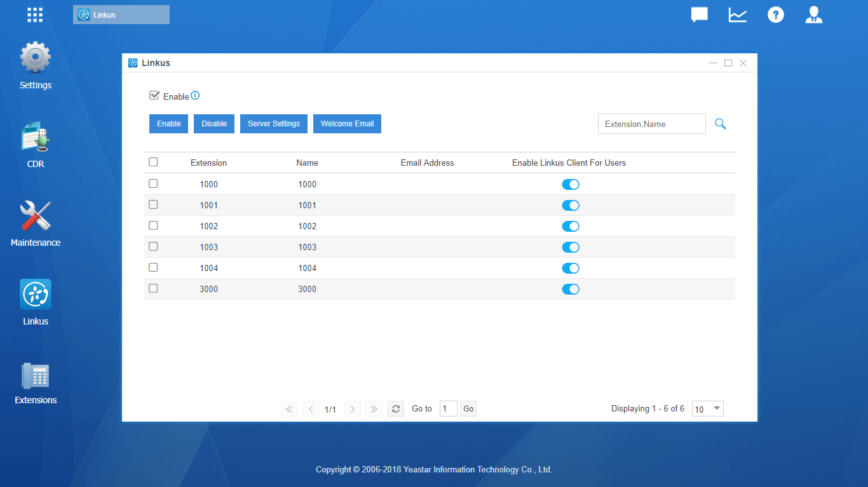The image size is (868, 487).
Task: Click the Go to page number field
Action: [449, 409]
